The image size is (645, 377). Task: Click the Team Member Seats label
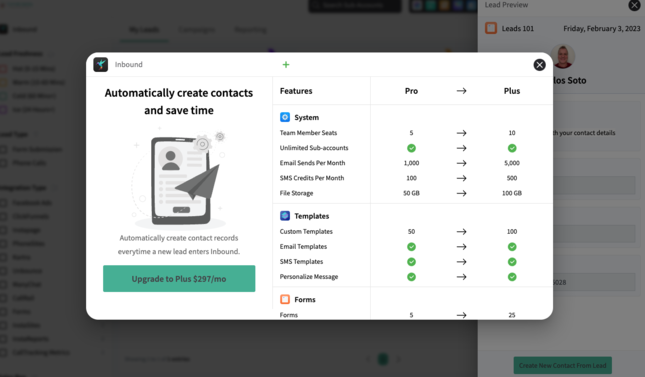pyautogui.click(x=309, y=133)
